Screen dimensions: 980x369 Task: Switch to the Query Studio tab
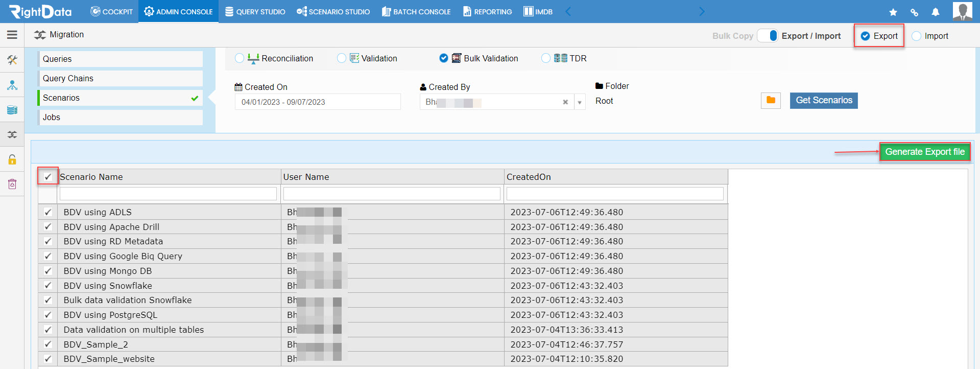pyautogui.click(x=255, y=11)
